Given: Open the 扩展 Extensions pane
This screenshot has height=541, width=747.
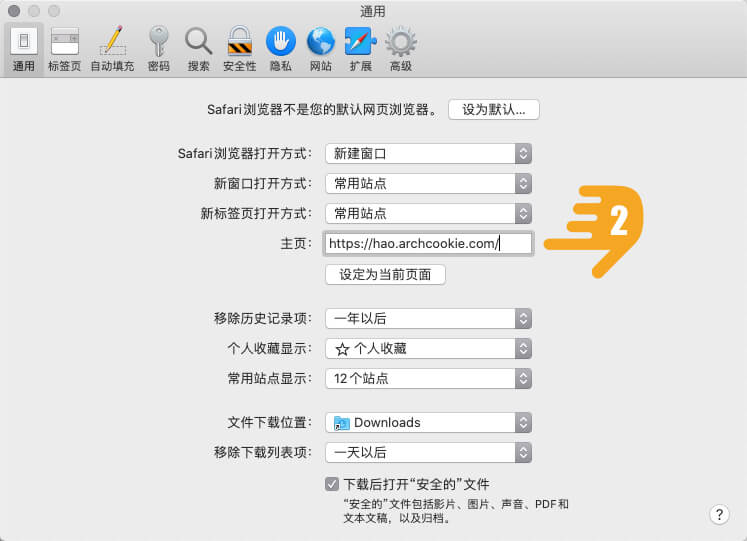Looking at the screenshot, I should coord(361,49).
